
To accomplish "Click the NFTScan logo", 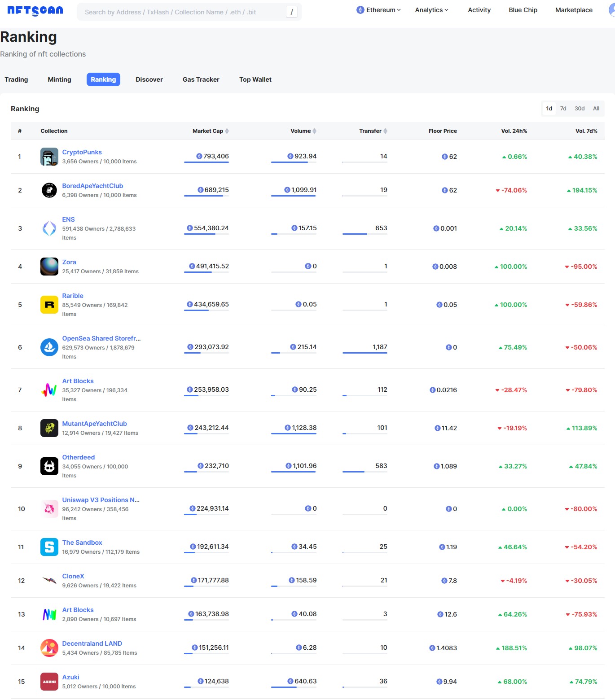I will 35,11.
